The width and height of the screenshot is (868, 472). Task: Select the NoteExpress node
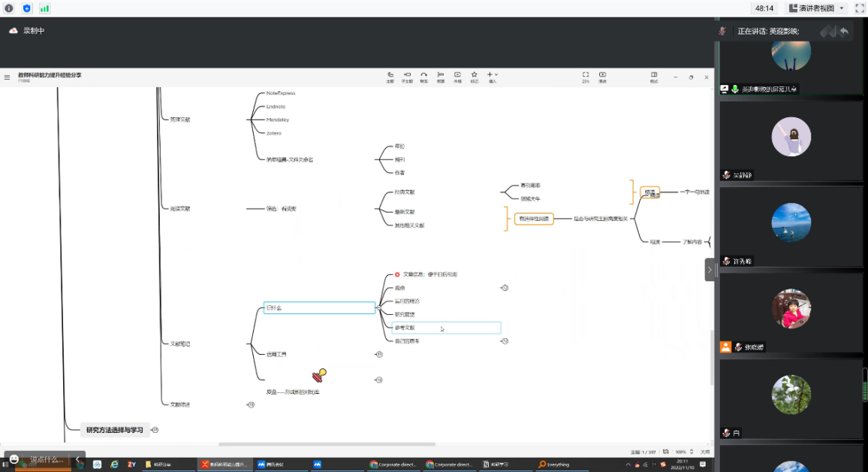click(281, 93)
